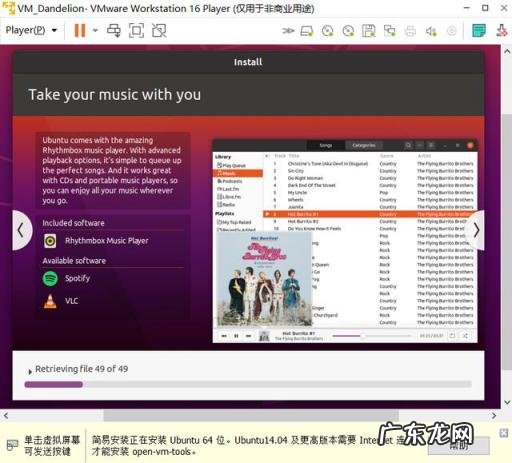This screenshot has width=512, height=463.
Task: Click the VMware icon in the title bar
Action: tap(9, 8)
